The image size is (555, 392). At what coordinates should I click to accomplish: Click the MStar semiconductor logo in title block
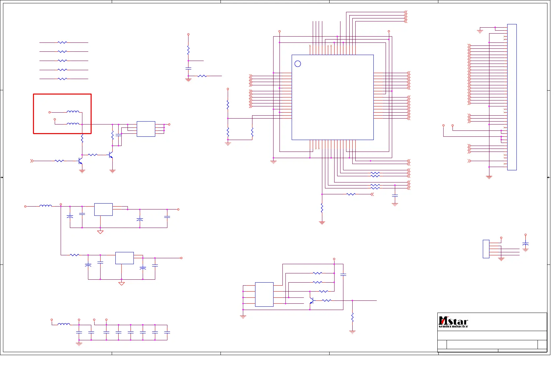[x=453, y=322]
